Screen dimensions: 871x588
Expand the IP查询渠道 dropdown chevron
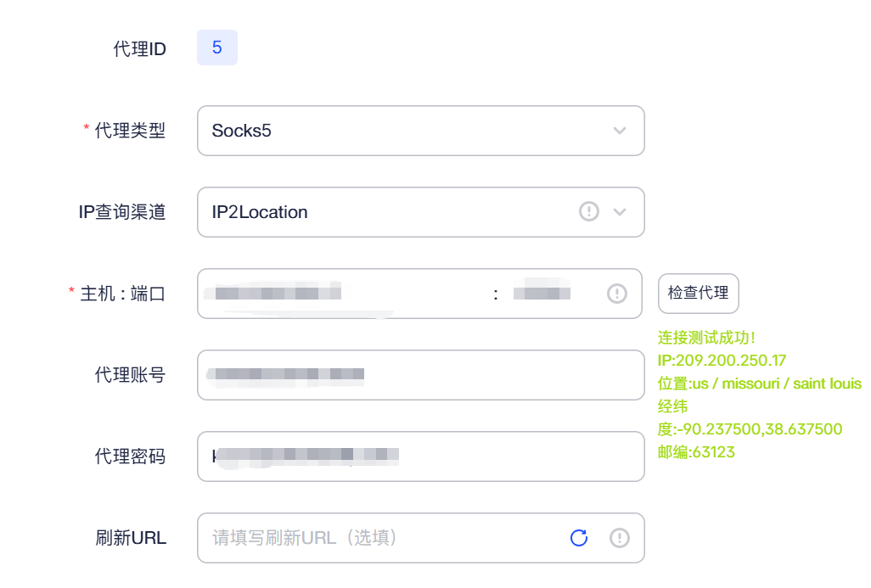[x=620, y=211]
